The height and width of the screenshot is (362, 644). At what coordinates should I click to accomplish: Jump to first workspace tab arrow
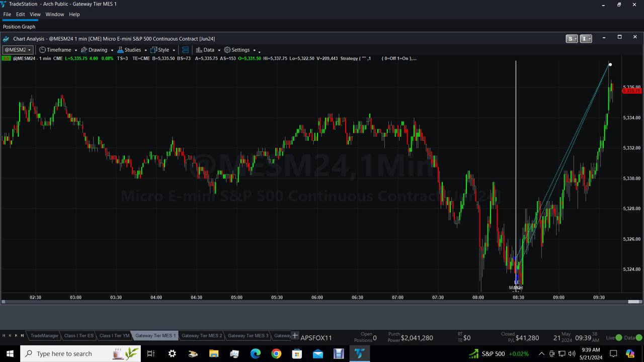coord(4,336)
